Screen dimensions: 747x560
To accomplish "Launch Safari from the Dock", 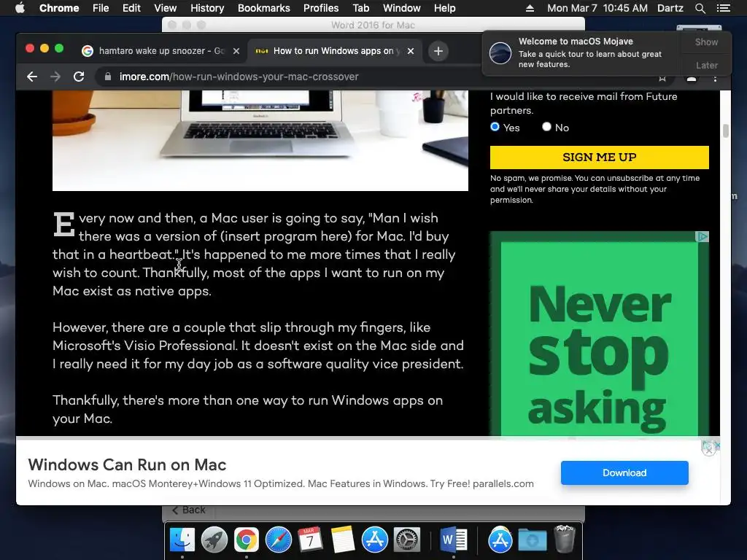I will [278, 540].
